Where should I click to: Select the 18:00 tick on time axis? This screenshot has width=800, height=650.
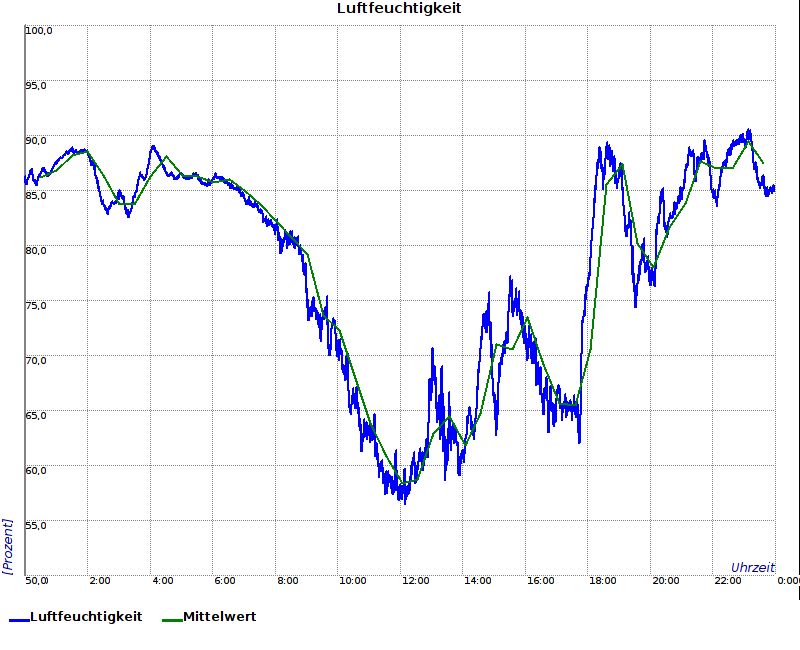tap(602, 580)
